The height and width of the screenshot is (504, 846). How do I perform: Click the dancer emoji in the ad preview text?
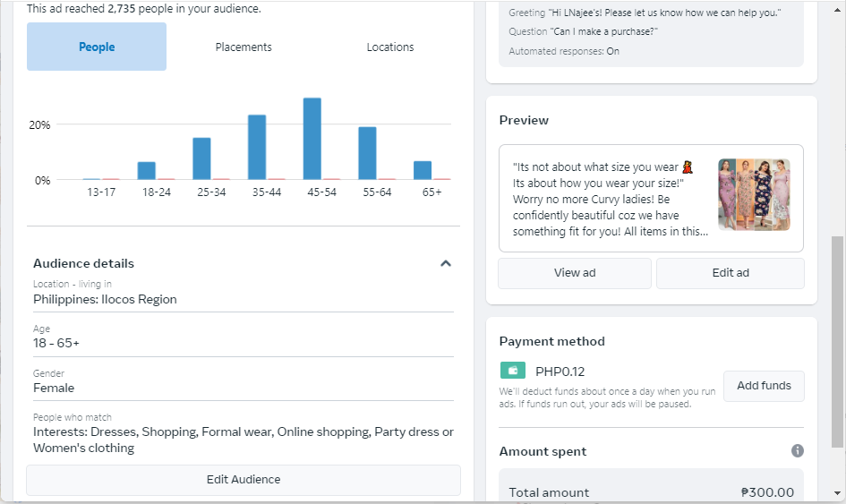point(688,167)
